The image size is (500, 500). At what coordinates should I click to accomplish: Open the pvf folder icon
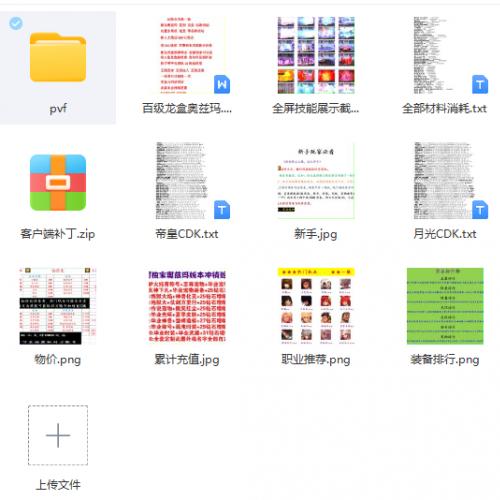click(58, 57)
